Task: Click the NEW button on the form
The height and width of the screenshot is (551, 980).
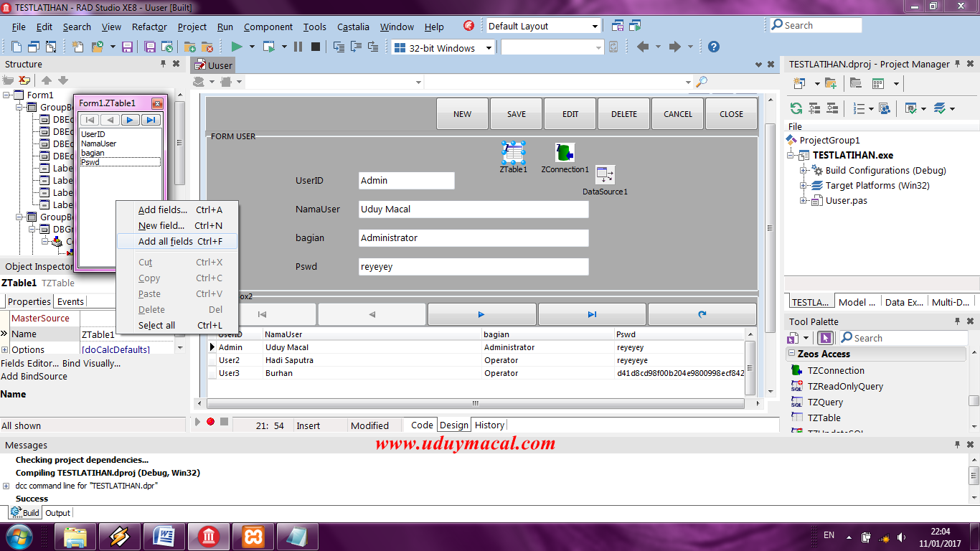Action: [463, 113]
